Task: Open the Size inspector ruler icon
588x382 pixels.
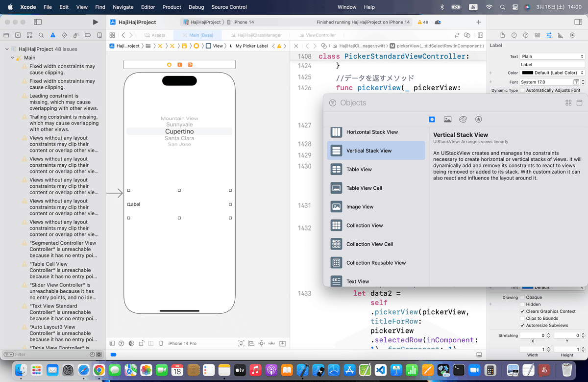Action: point(561,35)
